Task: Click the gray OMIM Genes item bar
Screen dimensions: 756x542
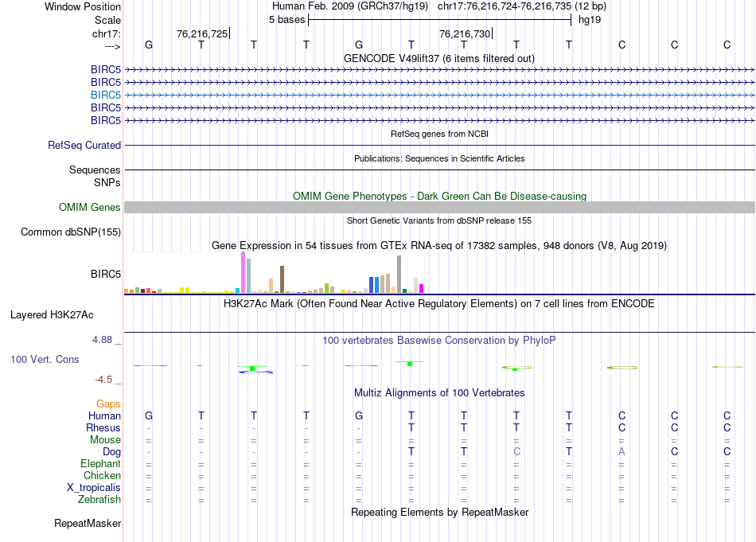Action: [x=439, y=208]
